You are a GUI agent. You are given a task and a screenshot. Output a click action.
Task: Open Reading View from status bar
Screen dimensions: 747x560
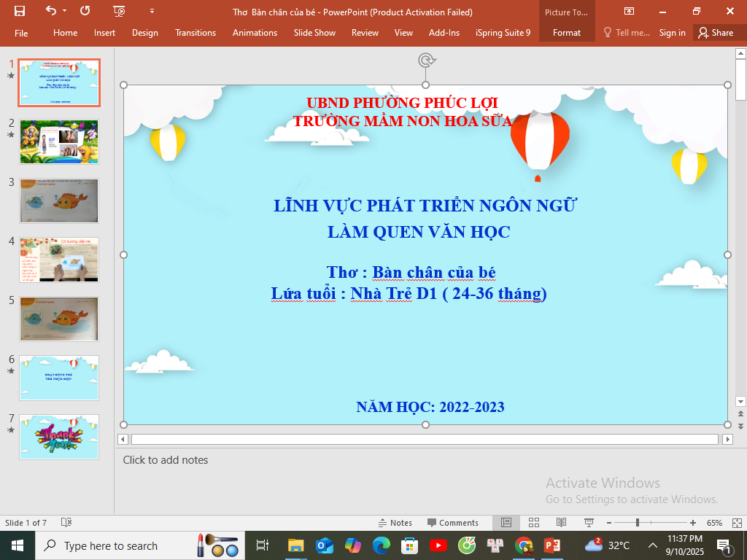coord(561,523)
